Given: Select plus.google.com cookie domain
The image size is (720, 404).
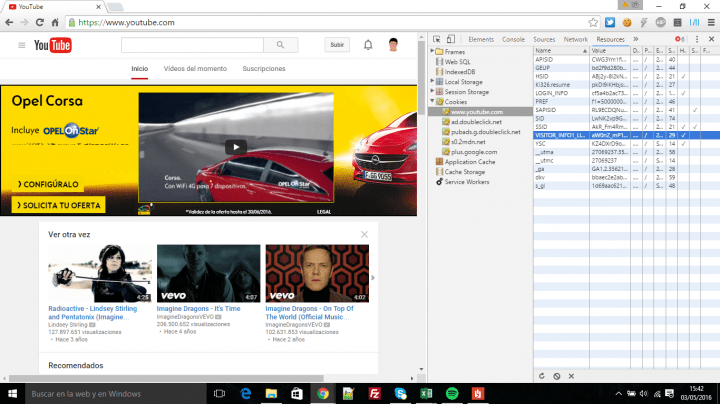Looking at the screenshot, I should pyautogui.click(x=474, y=152).
